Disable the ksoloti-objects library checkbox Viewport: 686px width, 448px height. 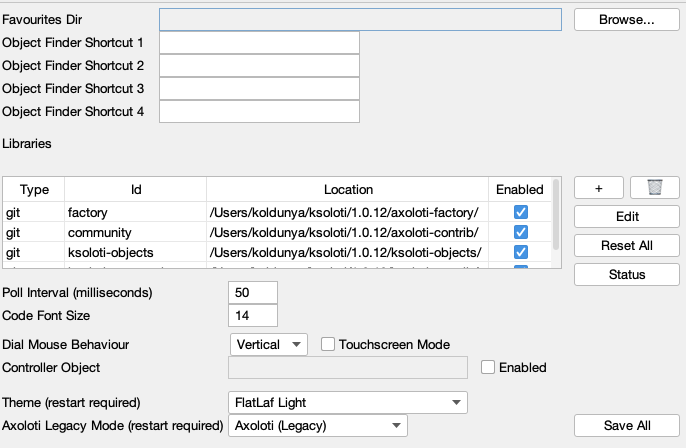(520, 251)
